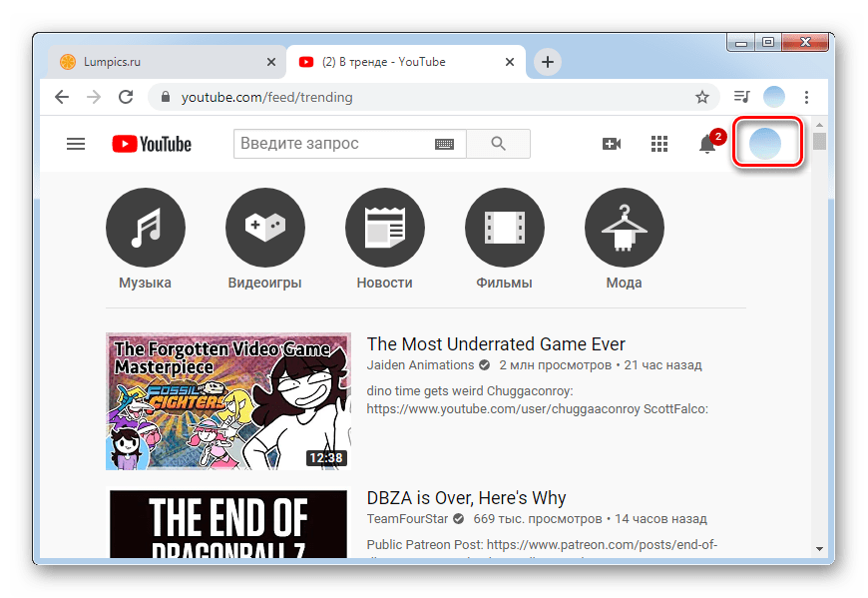The image size is (868, 598).
Task: Click in the Введите запрос search field
Action: pyautogui.click(x=334, y=144)
